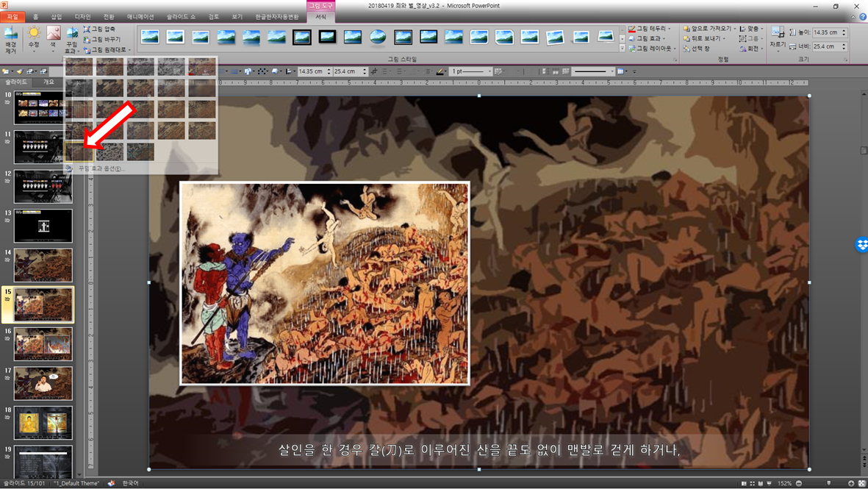The width and height of the screenshot is (868, 489).
Task: Expand the picture styles gallery with More arrow
Action: 623,49
